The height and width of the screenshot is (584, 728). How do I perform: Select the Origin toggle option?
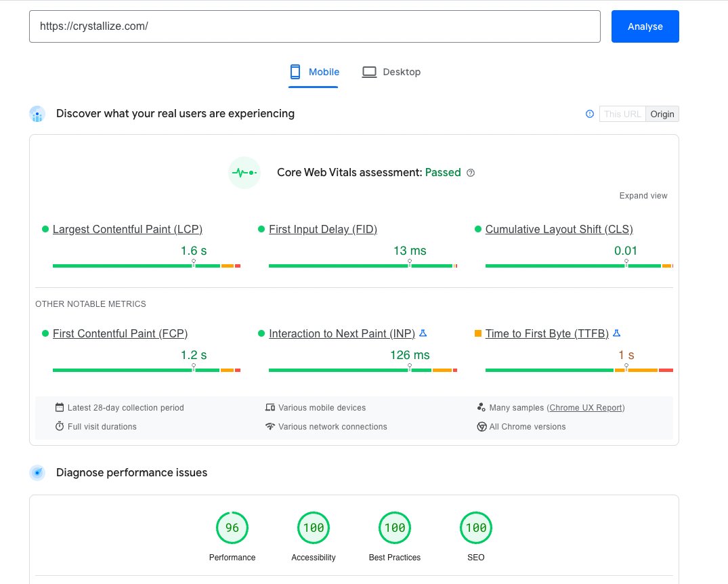(662, 114)
